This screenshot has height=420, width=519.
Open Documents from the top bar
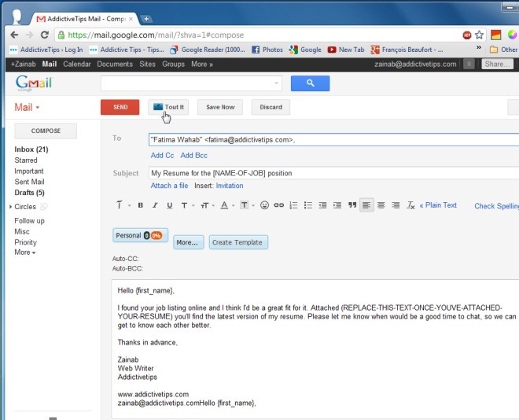(115, 64)
